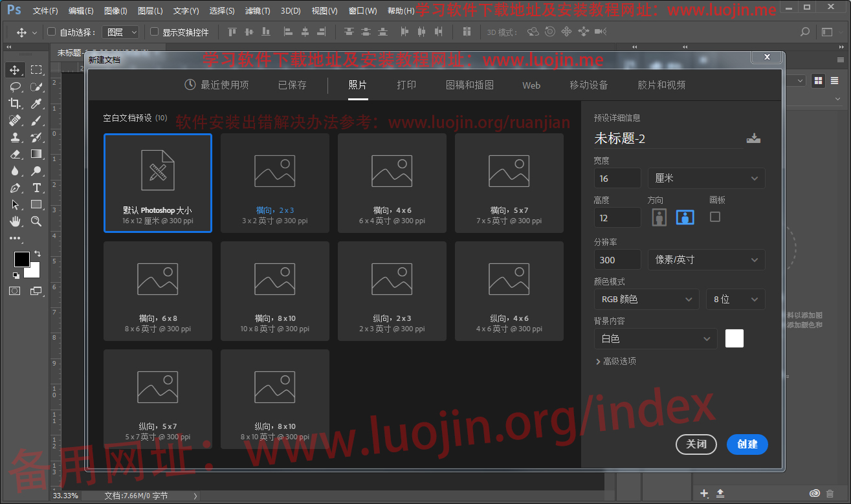The height and width of the screenshot is (504, 851).
Task: Open the 文件(F) menu
Action: [x=45, y=11]
